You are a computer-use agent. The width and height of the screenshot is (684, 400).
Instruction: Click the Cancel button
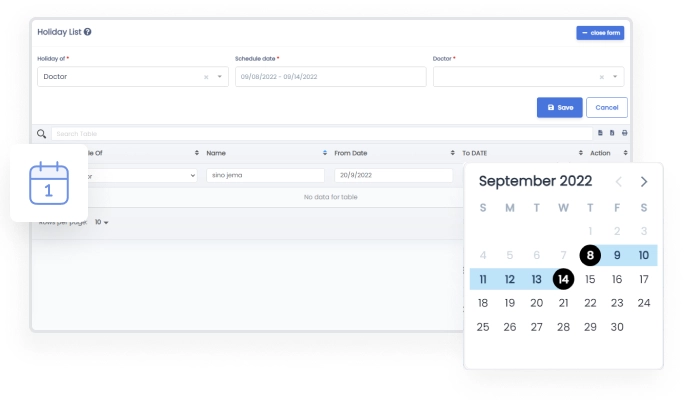[x=607, y=107]
